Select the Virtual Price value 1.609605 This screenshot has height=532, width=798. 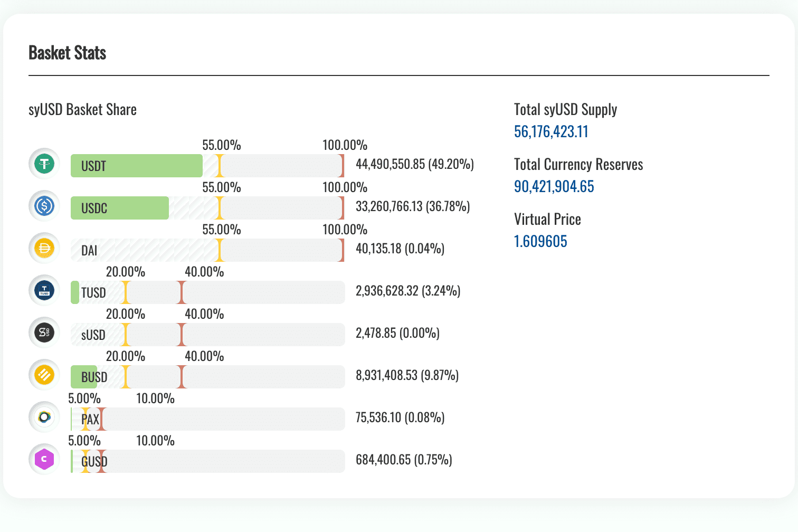(x=540, y=241)
